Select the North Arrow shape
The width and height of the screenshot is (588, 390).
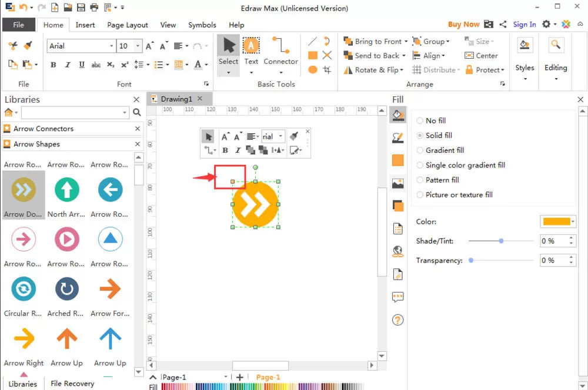(66, 196)
